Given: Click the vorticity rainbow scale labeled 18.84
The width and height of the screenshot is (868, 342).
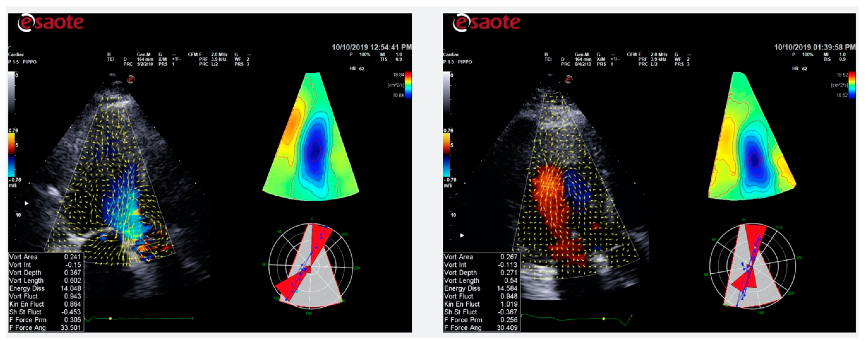Looking at the screenshot, I should point(408,85).
